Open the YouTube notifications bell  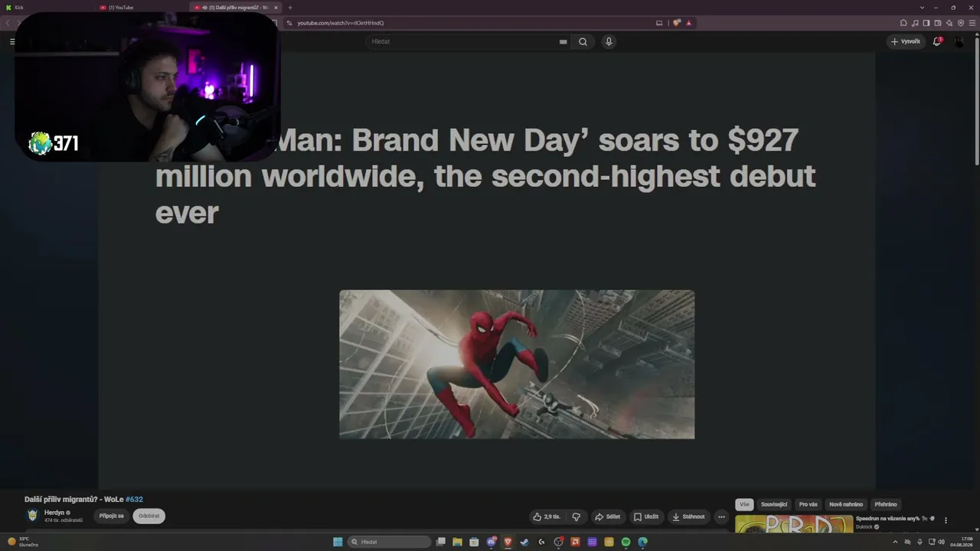[x=936, y=41]
